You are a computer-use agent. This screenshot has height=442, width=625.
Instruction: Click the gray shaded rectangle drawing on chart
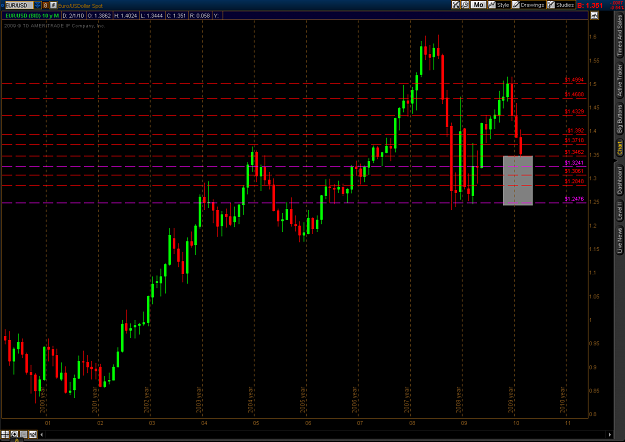point(518,181)
